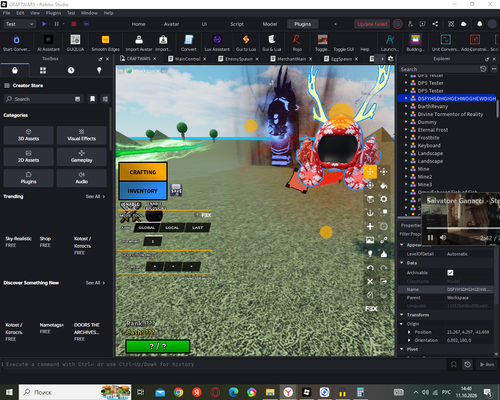This screenshot has height=400, width=500.
Task: Open the Toolbox inventory grid tab
Action: (43, 70)
